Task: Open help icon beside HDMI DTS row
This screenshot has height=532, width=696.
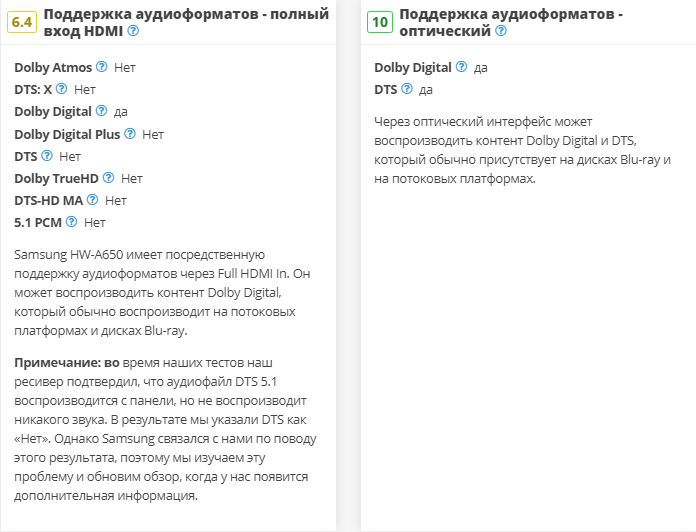Action: 47,155
